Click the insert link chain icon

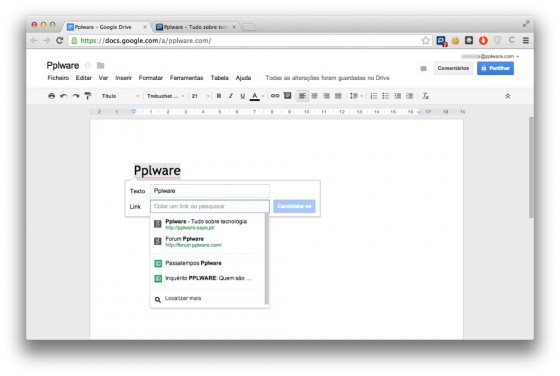[275, 96]
